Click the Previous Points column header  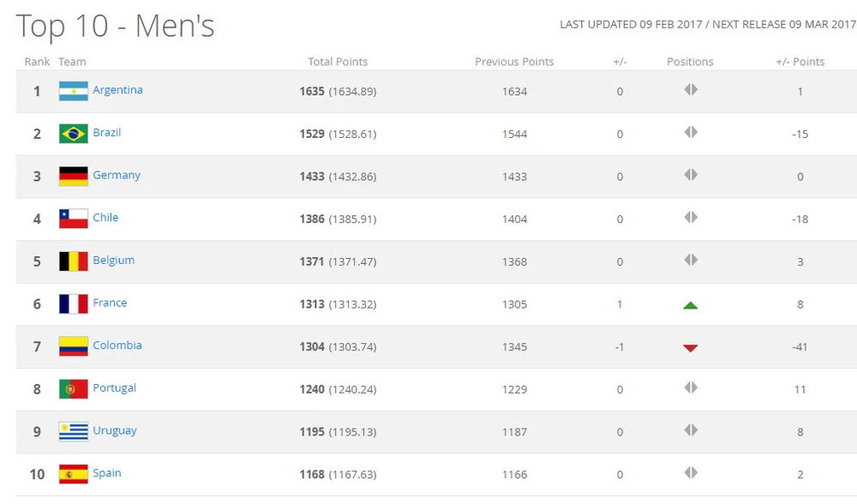(514, 62)
